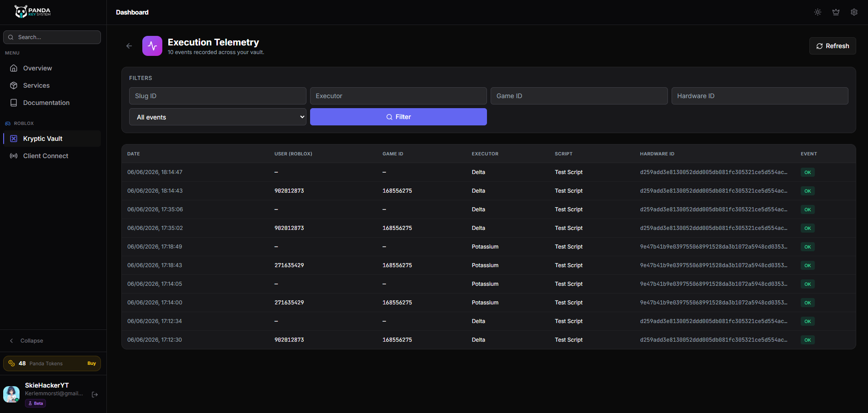Image resolution: width=868 pixels, height=413 pixels.
Task: Click user 902812873 in 17:35:02 row
Action: point(289,228)
